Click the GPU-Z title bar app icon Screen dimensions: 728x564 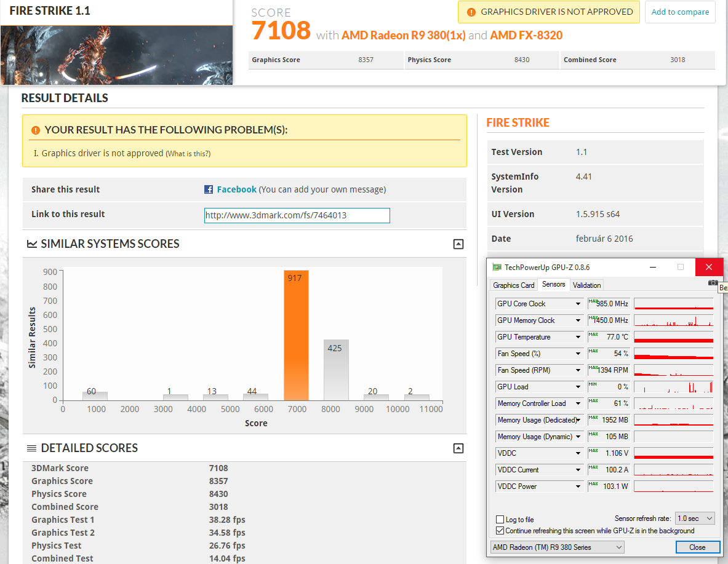click(497, 268)
